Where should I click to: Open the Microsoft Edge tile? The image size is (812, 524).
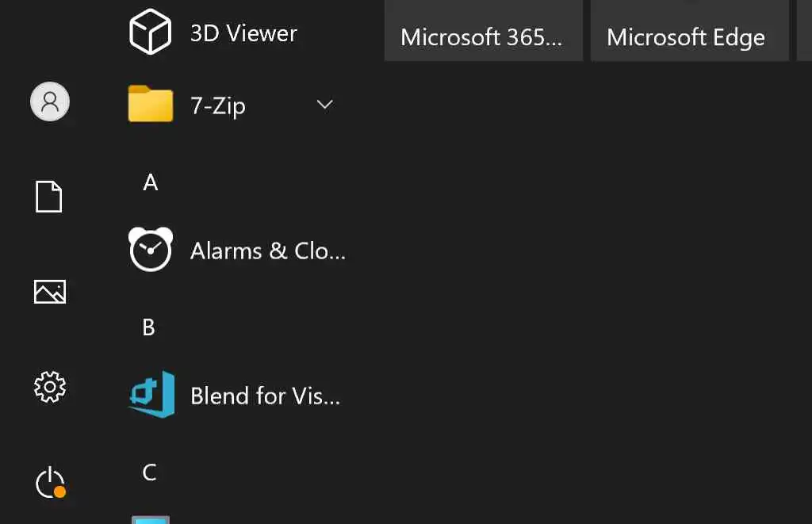click(690, 31)
